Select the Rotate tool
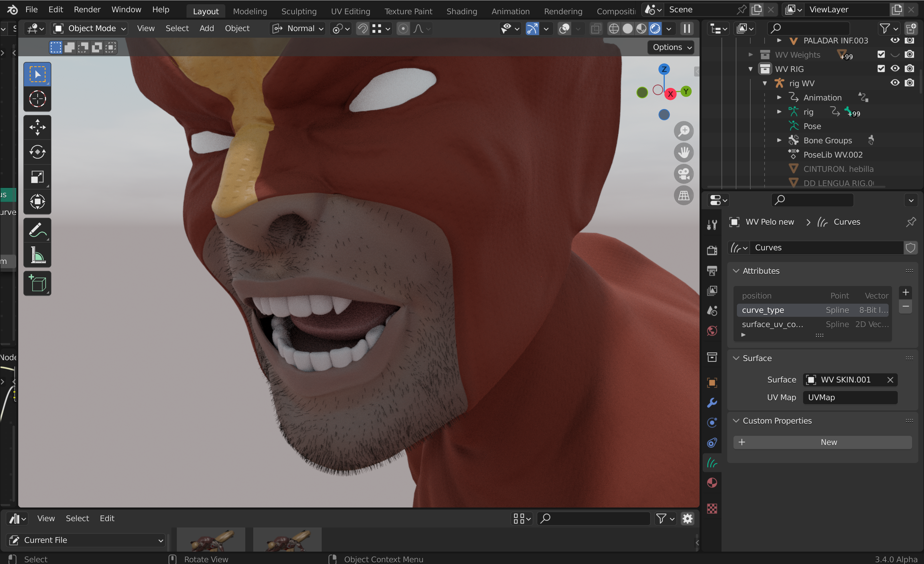 [37, 152]
